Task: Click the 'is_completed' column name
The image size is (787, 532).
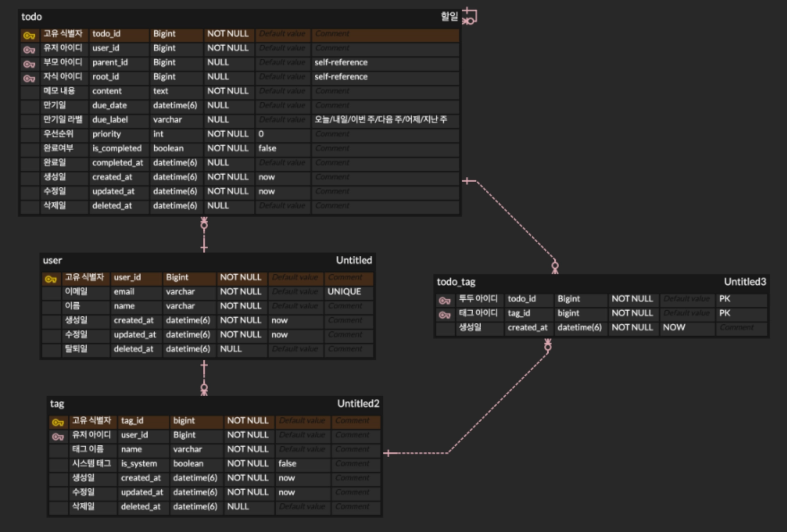Action: pos(117,148)
